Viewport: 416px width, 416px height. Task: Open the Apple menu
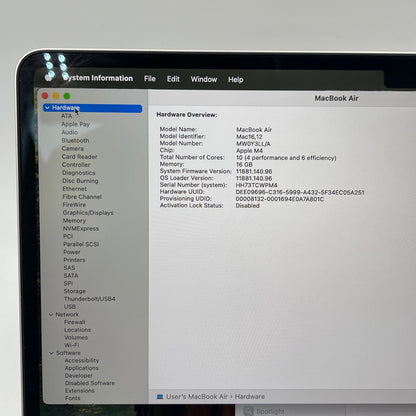(x=49, y=77)
